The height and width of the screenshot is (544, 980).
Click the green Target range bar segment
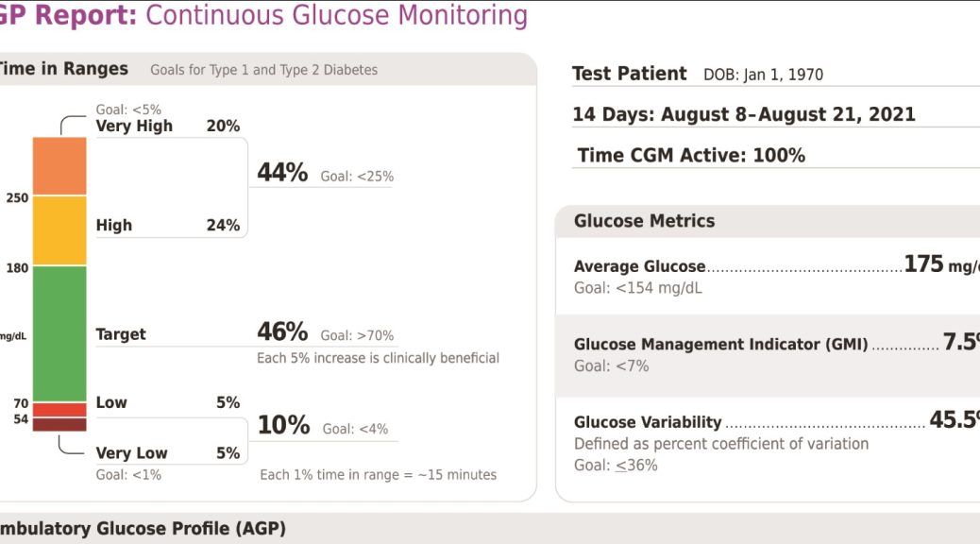(59, 333)
